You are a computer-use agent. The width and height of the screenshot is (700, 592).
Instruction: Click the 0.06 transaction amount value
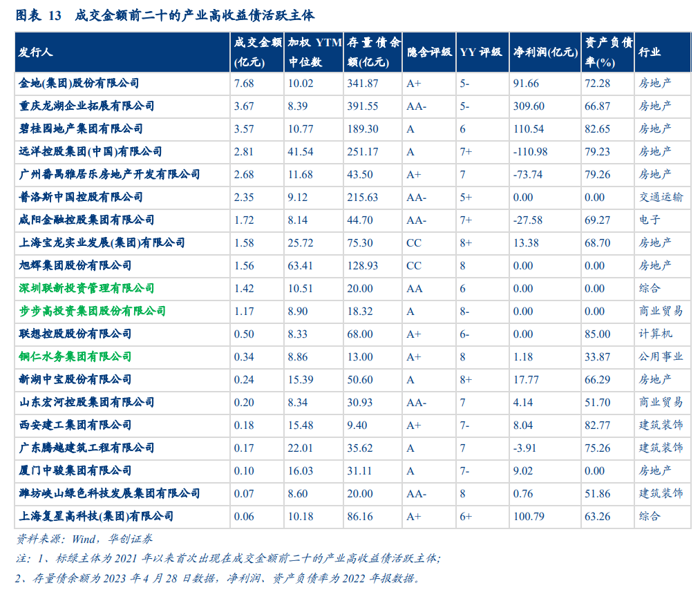pyautogui.click(x=244, y=516)
